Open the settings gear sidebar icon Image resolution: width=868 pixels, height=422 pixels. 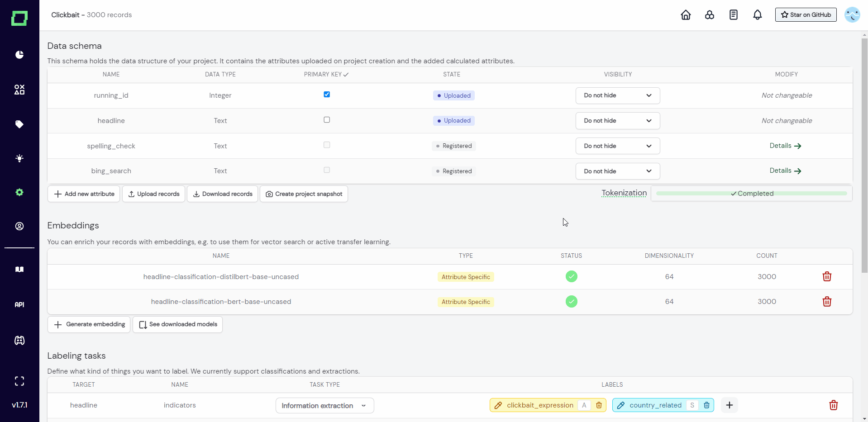click(19, 192)
